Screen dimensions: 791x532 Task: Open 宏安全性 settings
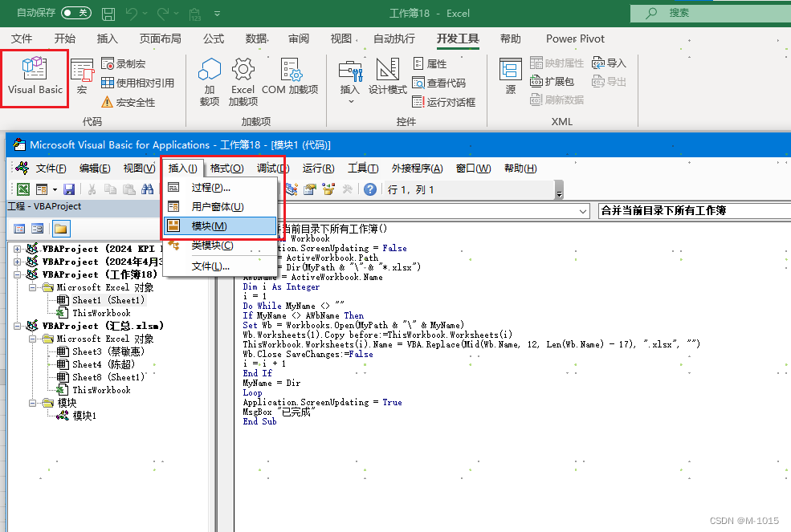tap(128, 103)
